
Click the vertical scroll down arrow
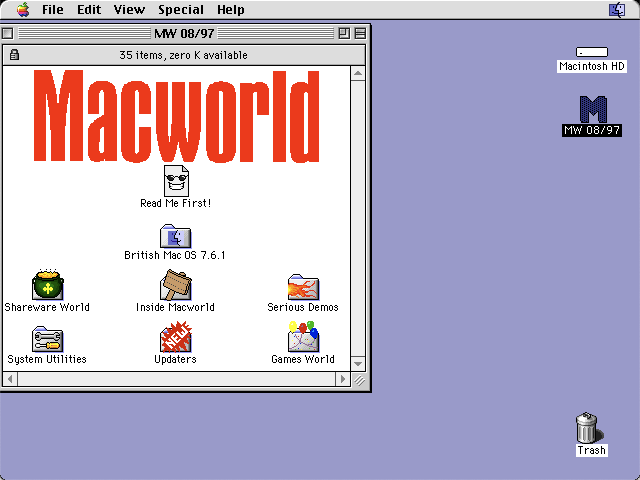coord(358,364)
